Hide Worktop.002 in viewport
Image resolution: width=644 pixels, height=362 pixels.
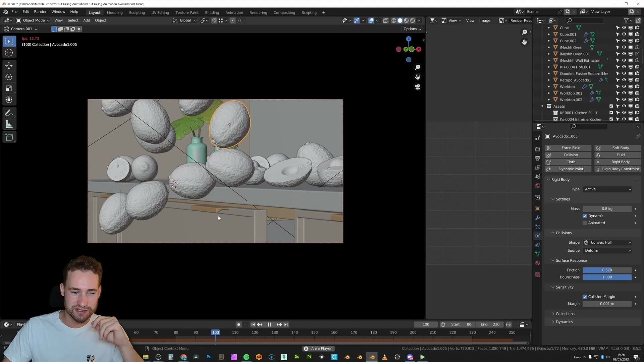[x=624, y=100]
